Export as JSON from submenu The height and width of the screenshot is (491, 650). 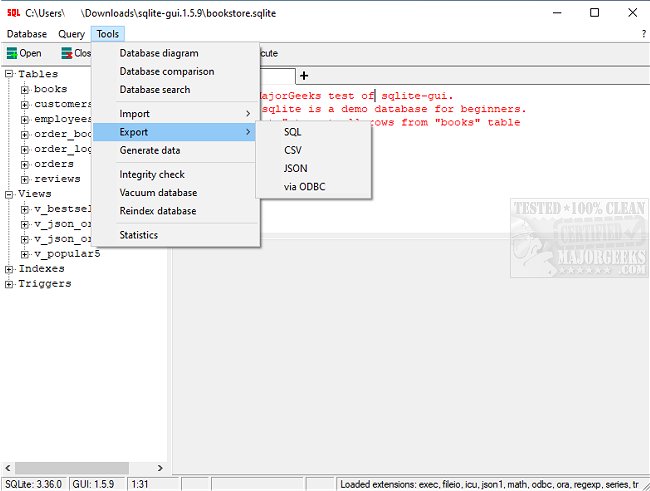pyautogui.click(x=313, y=168)
